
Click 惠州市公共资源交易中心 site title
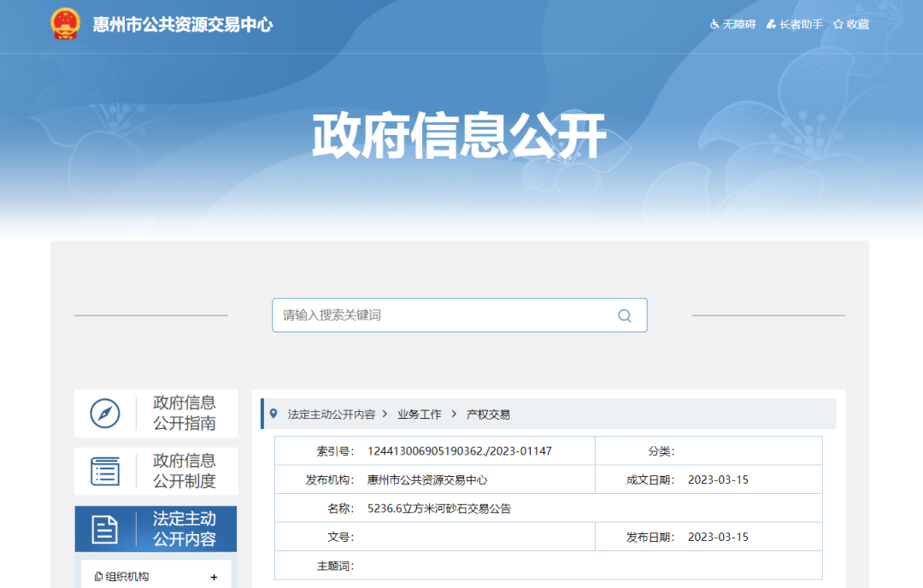point(183,25)
